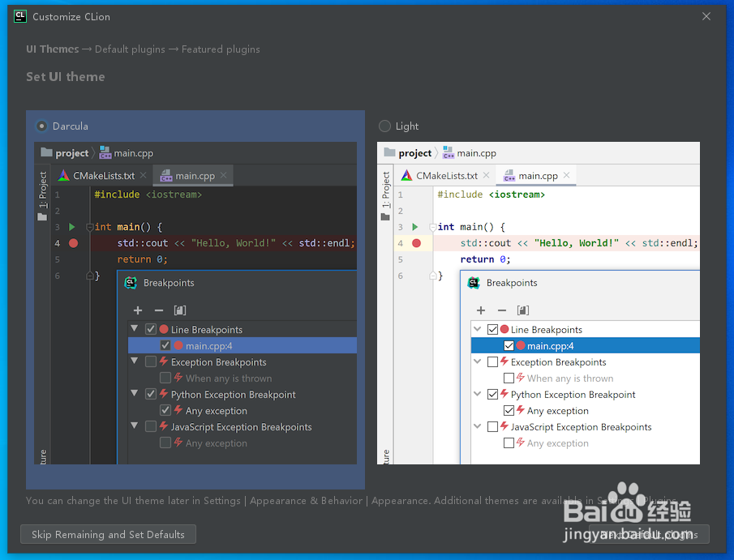Toggle Line Breakpoints checkbox in Light preview
This screenshot has width=734, height=560.
click(492, 329)
